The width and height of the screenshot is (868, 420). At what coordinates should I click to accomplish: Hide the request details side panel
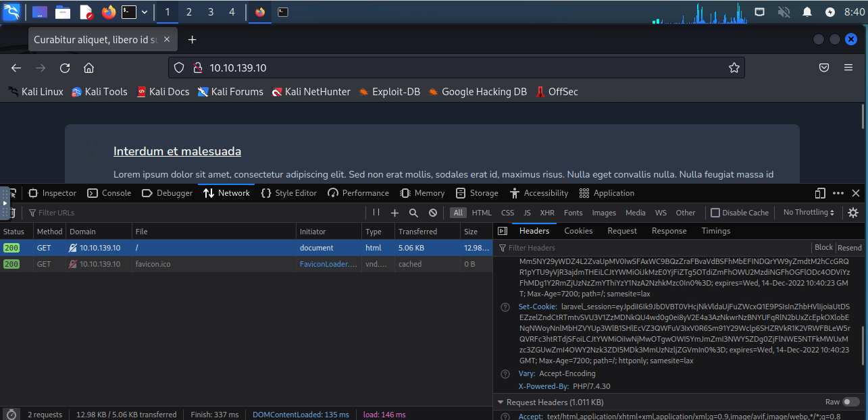[x=502, y=231]
